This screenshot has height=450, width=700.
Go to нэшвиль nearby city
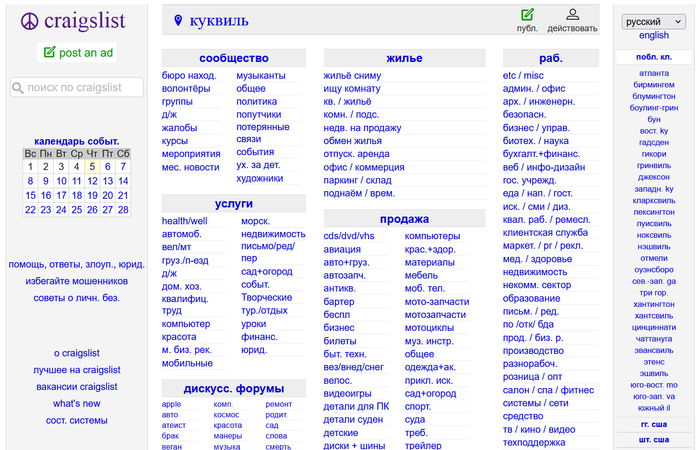tap(654, 246)
